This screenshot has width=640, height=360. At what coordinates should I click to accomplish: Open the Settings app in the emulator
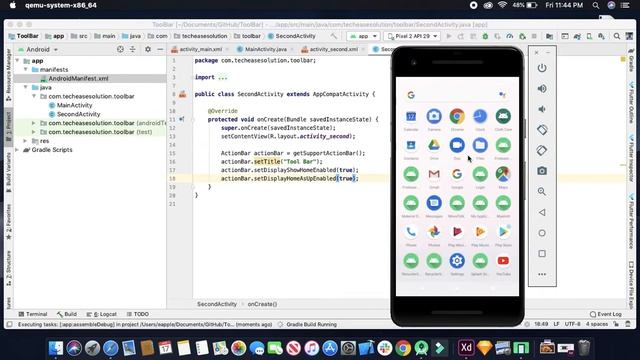coord(457,261)
